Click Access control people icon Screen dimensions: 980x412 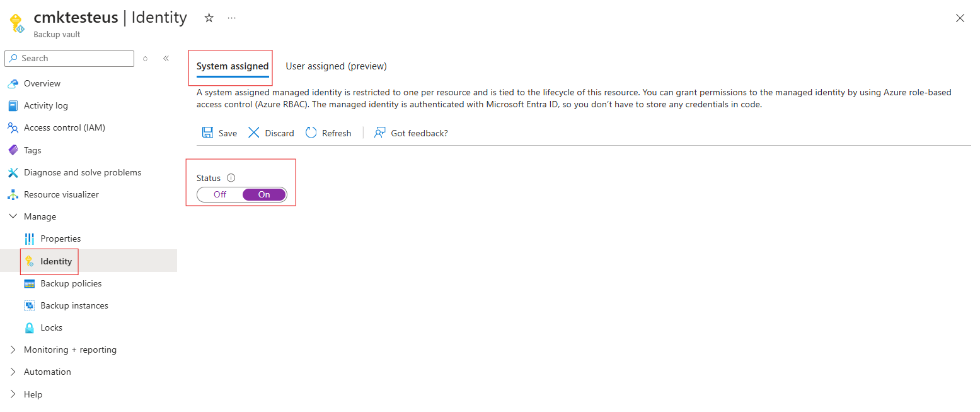[13, 127]
